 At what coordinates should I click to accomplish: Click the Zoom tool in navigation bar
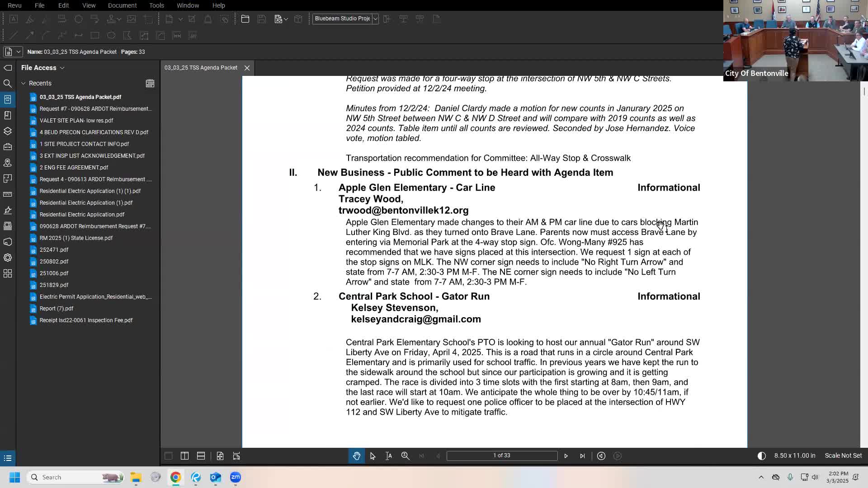[x=405, y=456]
